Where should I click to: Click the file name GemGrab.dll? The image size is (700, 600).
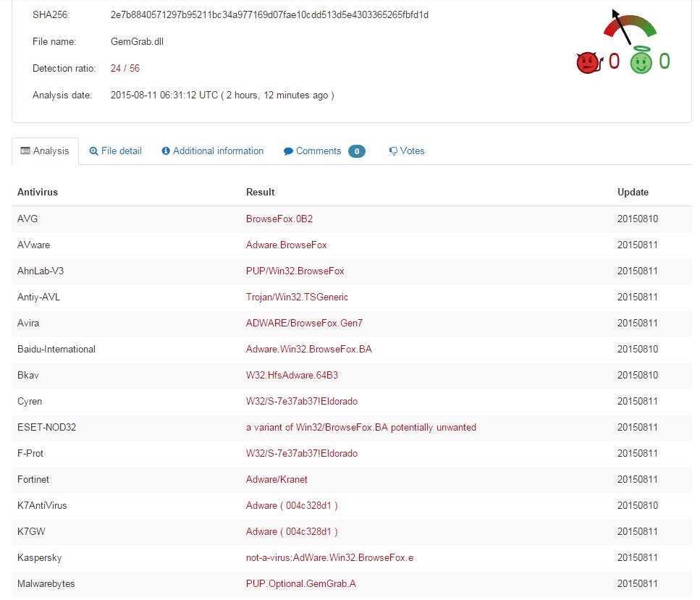tap(137, 41)
